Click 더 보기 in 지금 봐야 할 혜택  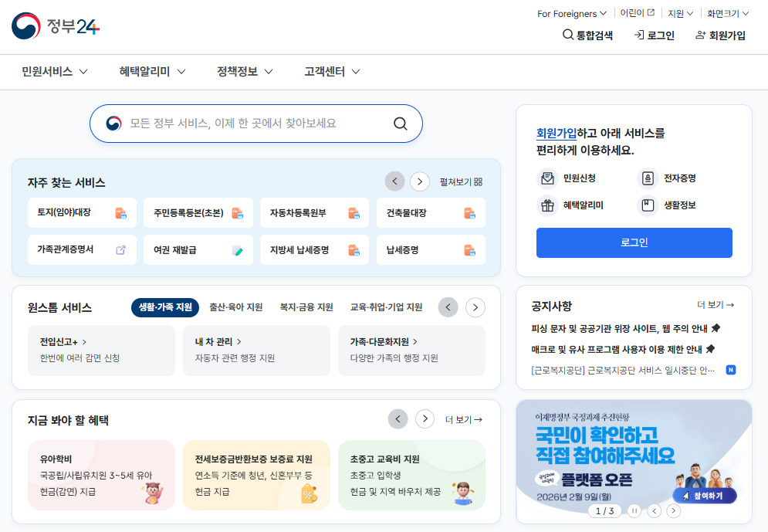coord(464,420)
